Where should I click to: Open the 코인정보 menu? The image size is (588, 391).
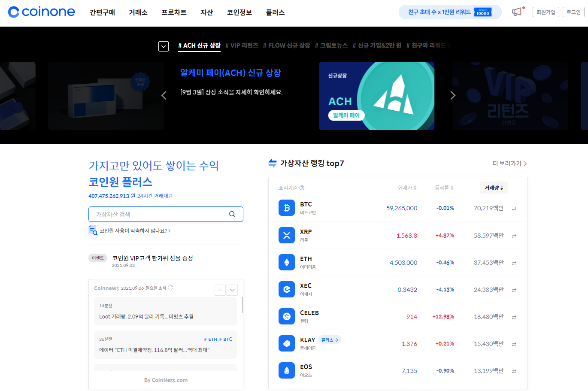(239, 12)
